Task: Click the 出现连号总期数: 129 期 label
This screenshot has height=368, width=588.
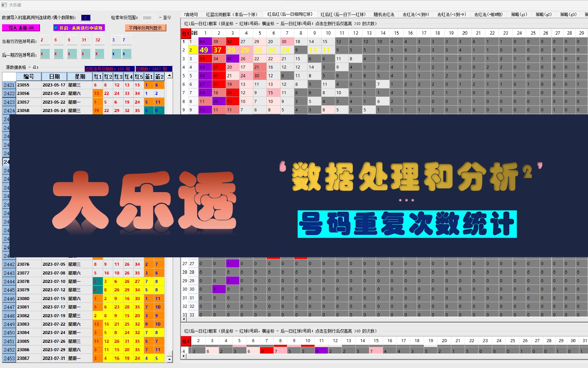Action: [109, 69]
